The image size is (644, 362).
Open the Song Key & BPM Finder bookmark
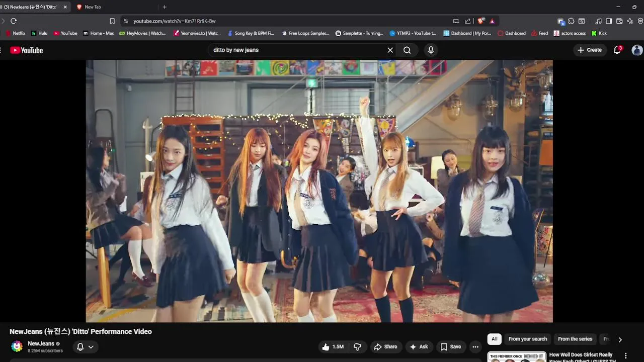[x=251, y=33]
